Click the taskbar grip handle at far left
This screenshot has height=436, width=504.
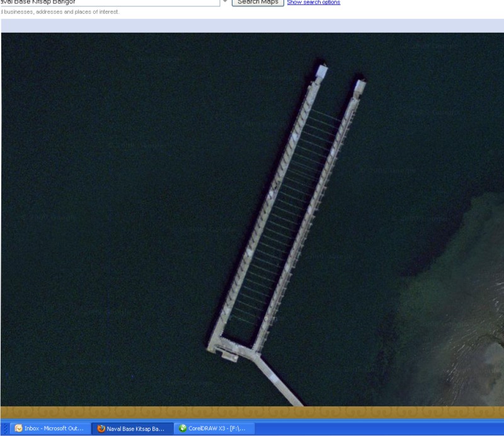[x=4, y=429]
